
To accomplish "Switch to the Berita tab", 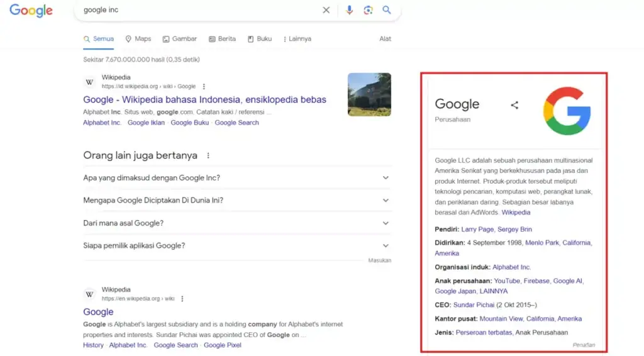I will tap(222, 38).
